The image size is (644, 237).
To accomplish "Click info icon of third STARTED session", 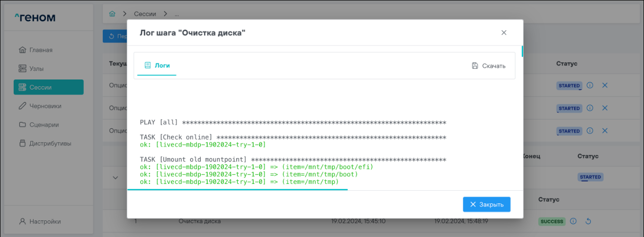I will click(589, 131).
